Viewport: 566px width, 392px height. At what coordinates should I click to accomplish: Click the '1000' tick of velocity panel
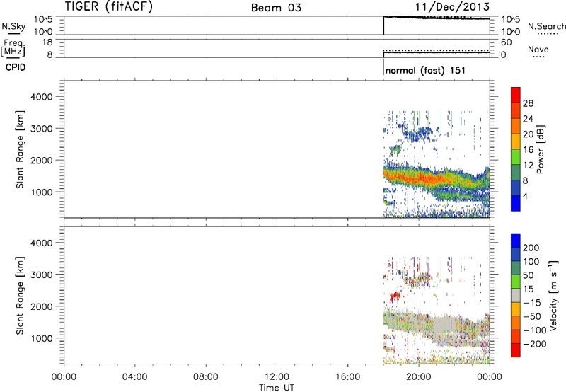(x=41, y=338)
